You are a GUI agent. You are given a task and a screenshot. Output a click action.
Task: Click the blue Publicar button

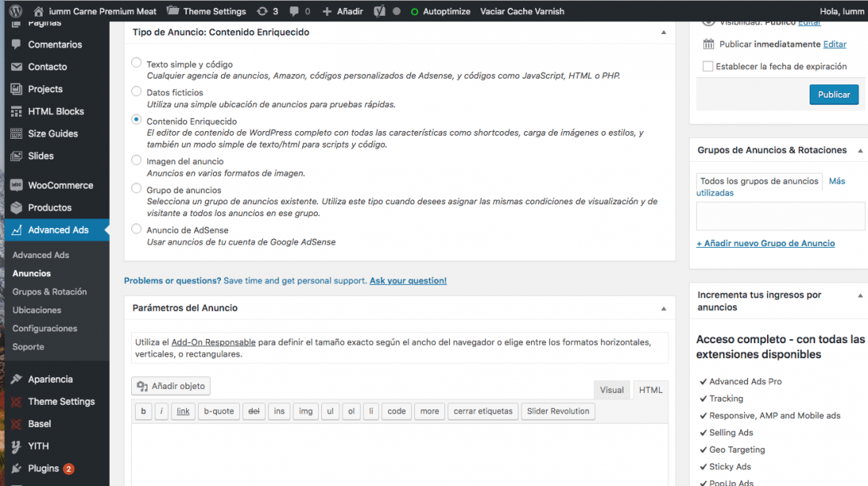(x=834, y=95)
